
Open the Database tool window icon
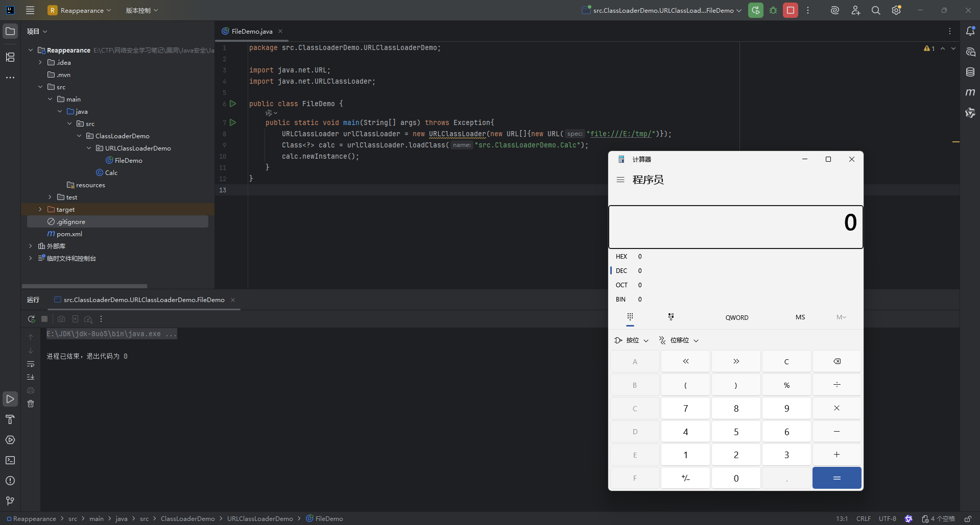[970, 72]
